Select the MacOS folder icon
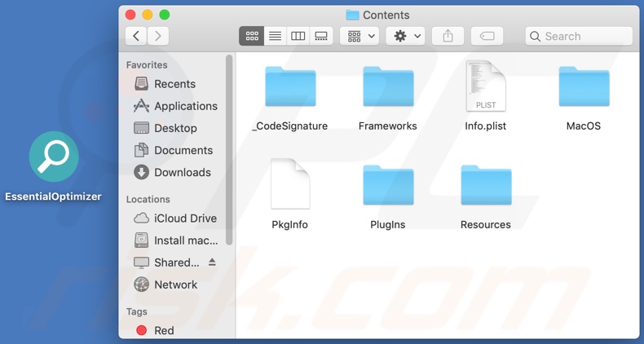The height and width of the screenshot is (344, 644). coord(584,86)
